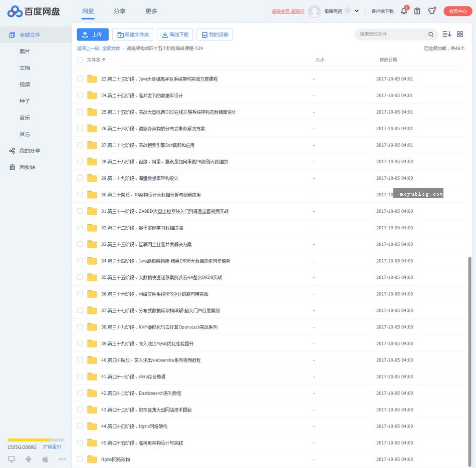Open folder icon for 27.第二十七阶段 Solr
This screenshot has height=468, width=476.
pos(92,145)
